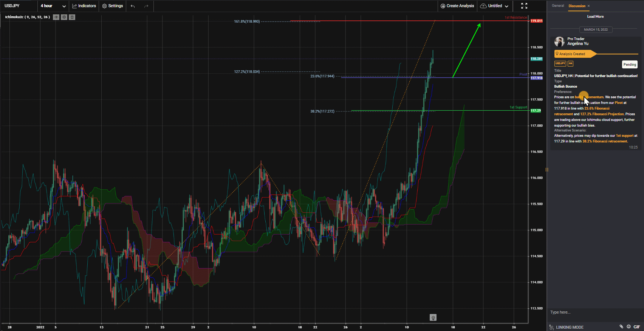The height and width of the screenshot is (331, 644).
Task: Click the Pending status badge
Action: [x=630, y=65]
